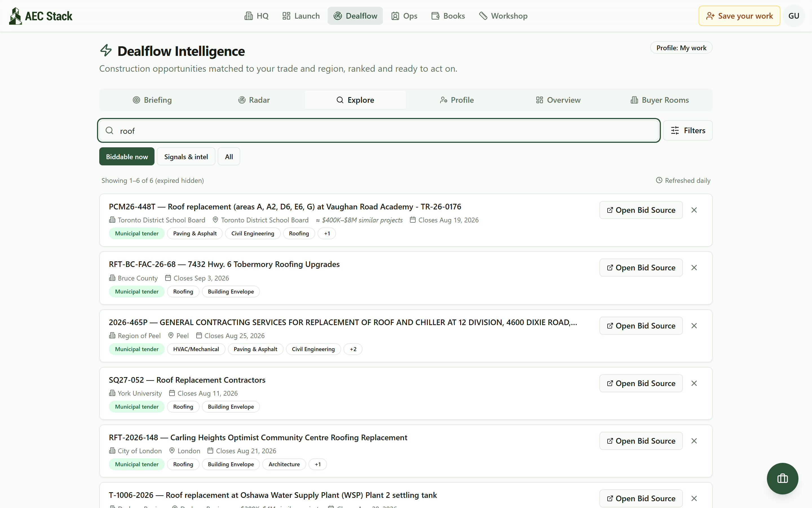812x508 pixels.
Task: Click the Refreshed daily clock icon
Action: [x=659, y=180]
